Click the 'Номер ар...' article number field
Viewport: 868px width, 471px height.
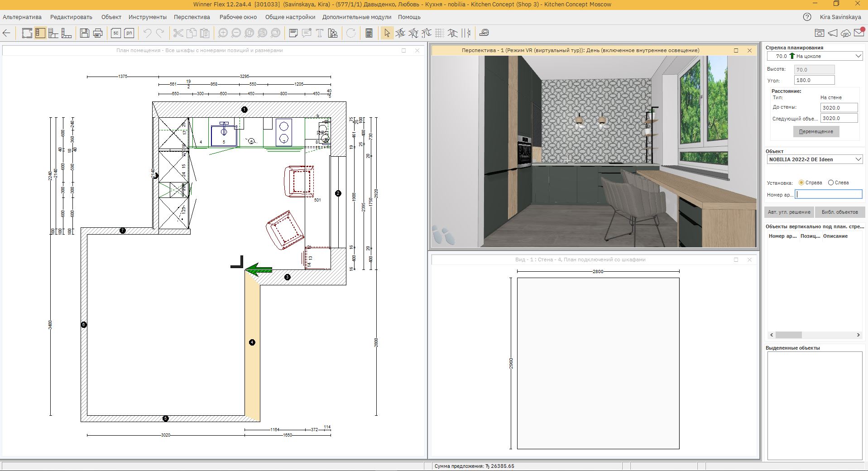[829, 194]
